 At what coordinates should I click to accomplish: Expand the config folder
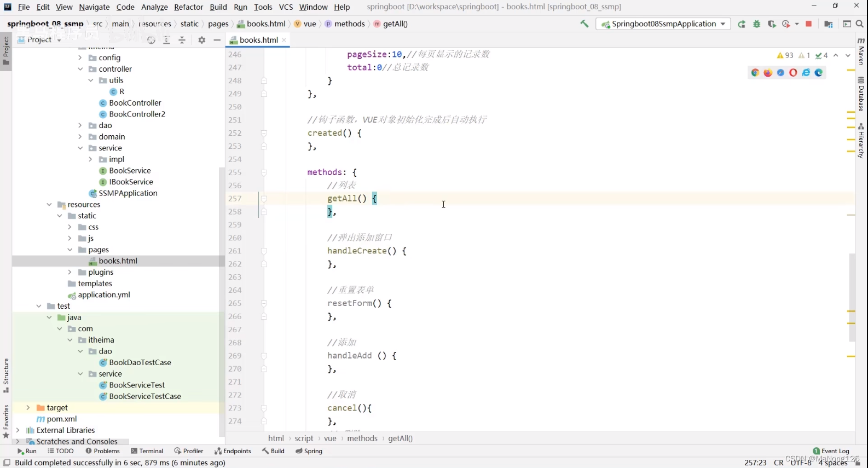pyautogui.click(x=80, y=57)
